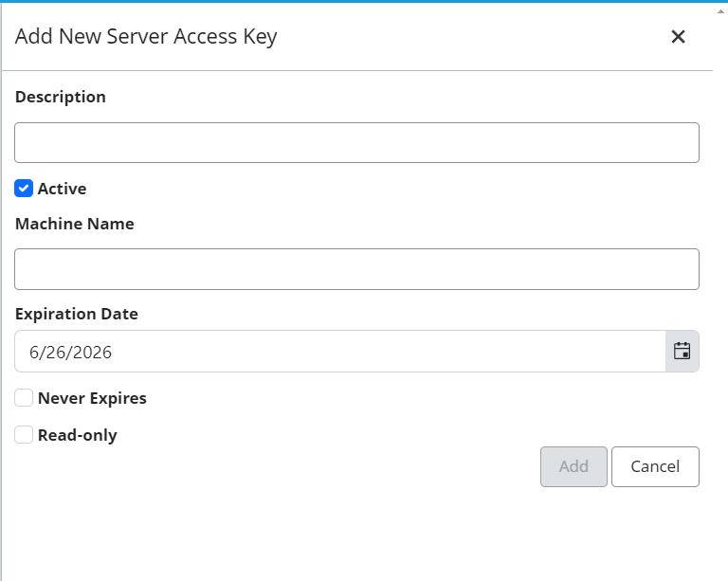Click the 'Read-only' label text
Screen dimensions: 728x581
[77, 435]
